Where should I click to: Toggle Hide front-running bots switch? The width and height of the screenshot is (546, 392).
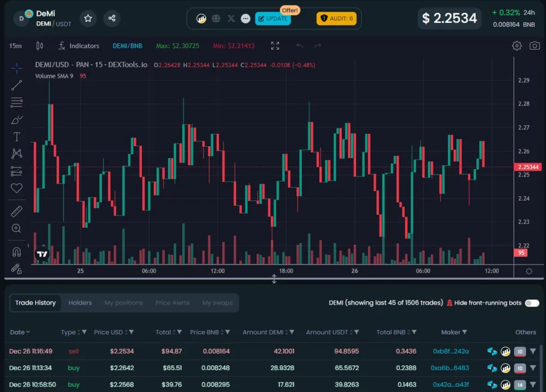click(532, 303)
